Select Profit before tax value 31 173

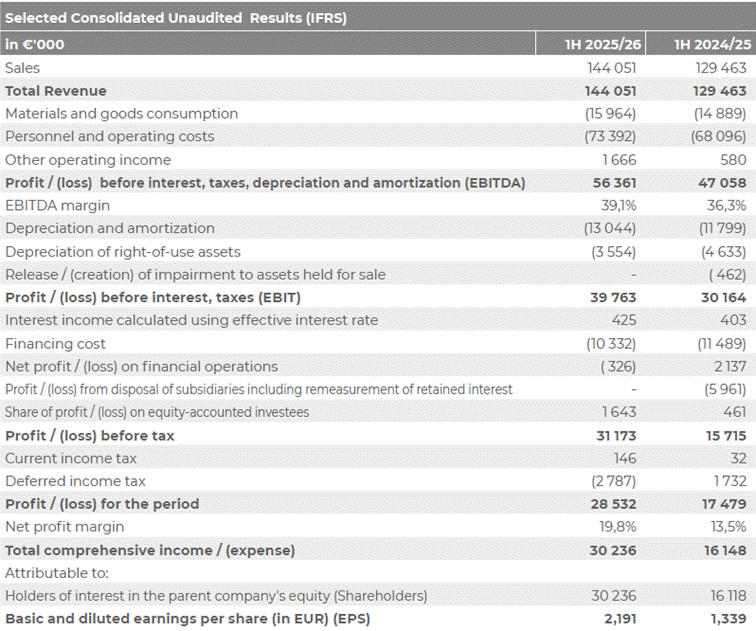(617, 436)
